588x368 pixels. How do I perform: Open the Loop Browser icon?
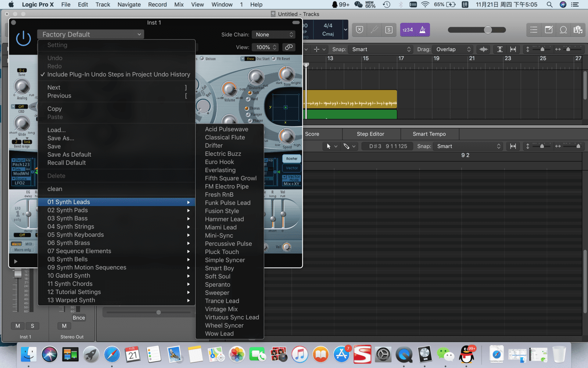563,30
